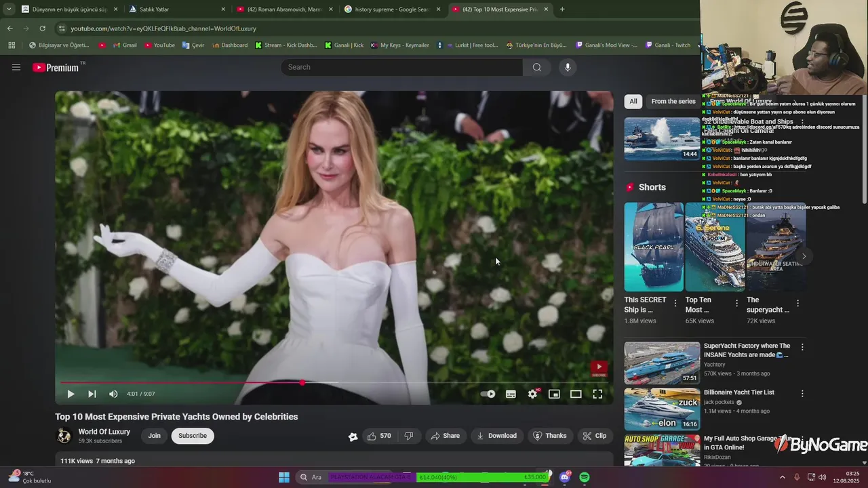Go back in browser history
Viewport: 868px width, 488px height.
9,28
